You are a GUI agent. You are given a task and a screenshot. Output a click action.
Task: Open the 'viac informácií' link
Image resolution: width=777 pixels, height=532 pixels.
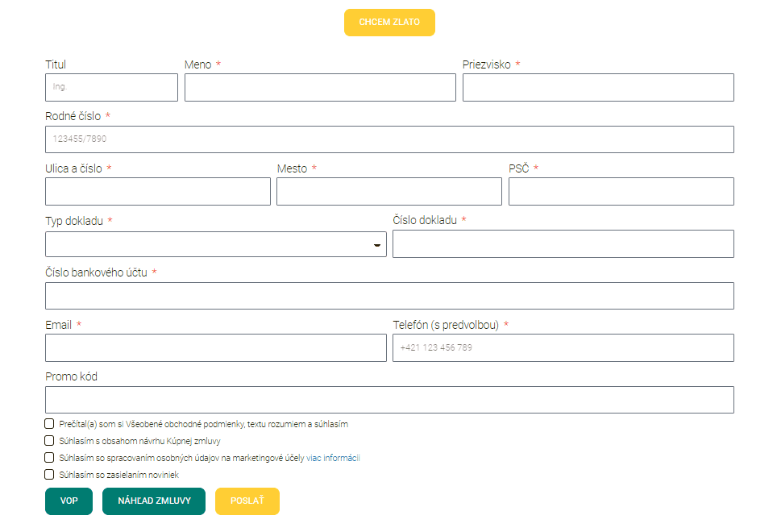tap(332, 458)
